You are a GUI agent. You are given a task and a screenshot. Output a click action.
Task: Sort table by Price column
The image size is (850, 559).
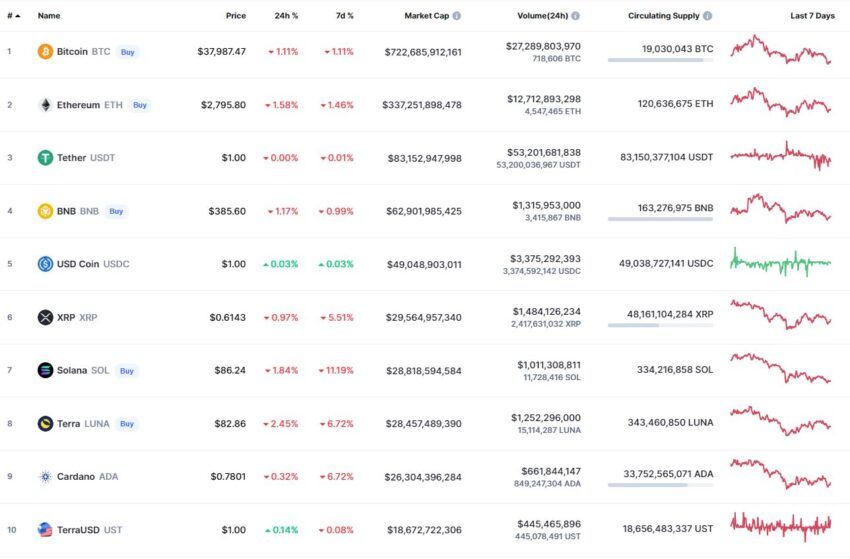click(236, 16)
